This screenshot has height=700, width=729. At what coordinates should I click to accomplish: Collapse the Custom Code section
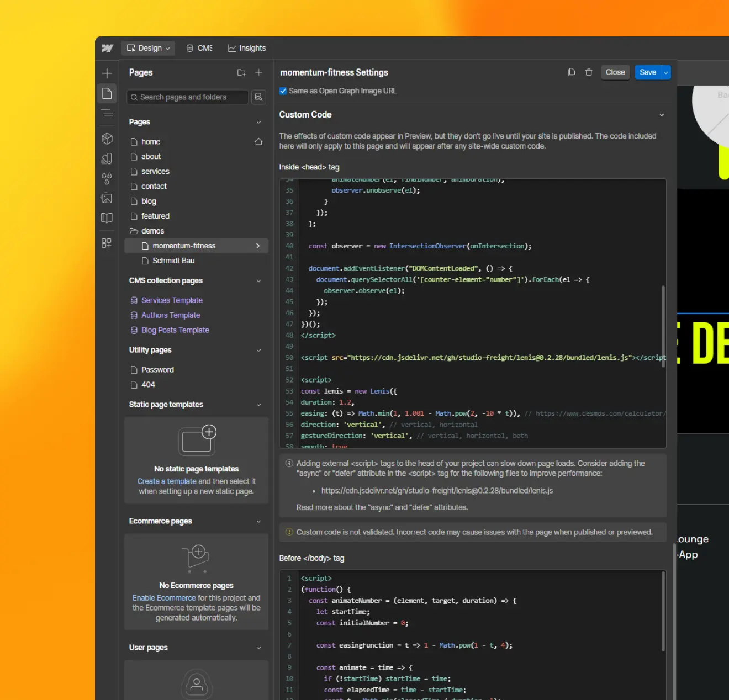coord(662,115)
